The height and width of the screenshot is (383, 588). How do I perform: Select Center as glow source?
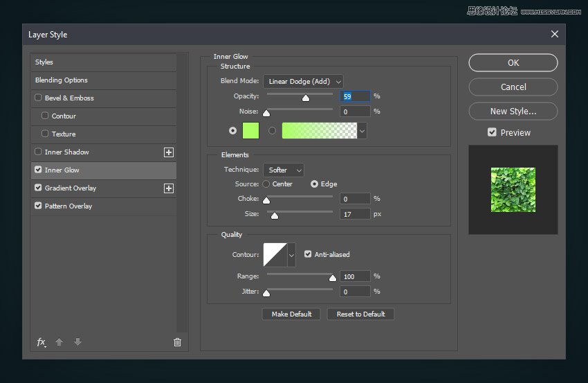click(266, 184)
